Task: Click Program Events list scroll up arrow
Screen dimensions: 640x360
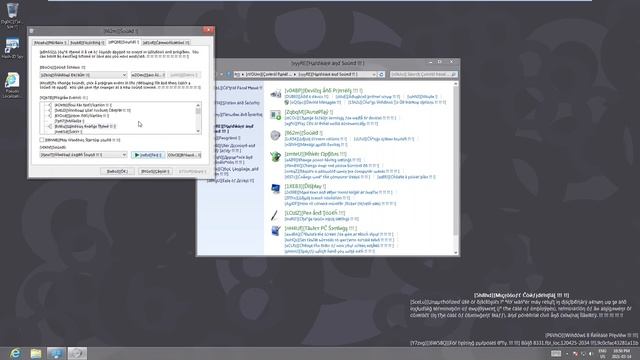Action: pyautogui.click(x=198, y=105)
